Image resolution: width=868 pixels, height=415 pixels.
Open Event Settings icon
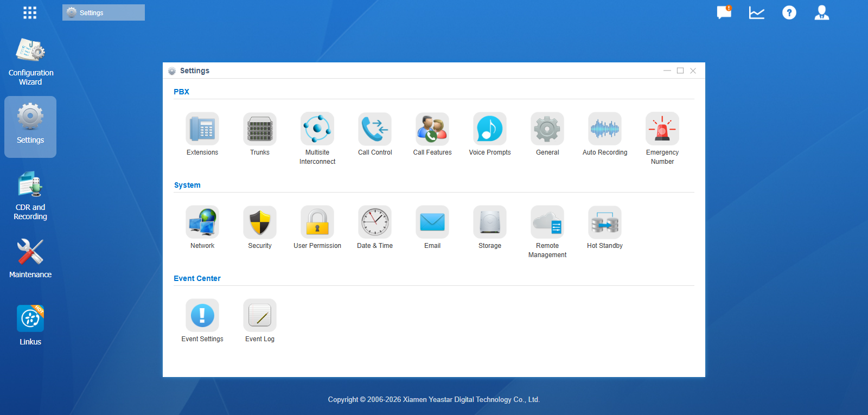(202, 316)
